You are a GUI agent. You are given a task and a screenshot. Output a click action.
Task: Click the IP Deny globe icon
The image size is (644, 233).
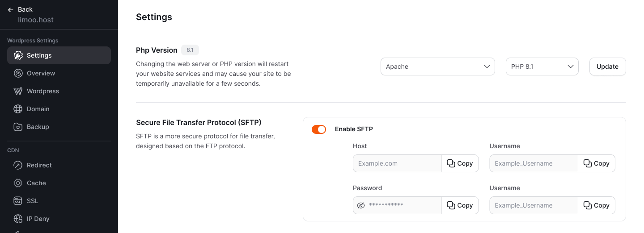tap(18, 219)
